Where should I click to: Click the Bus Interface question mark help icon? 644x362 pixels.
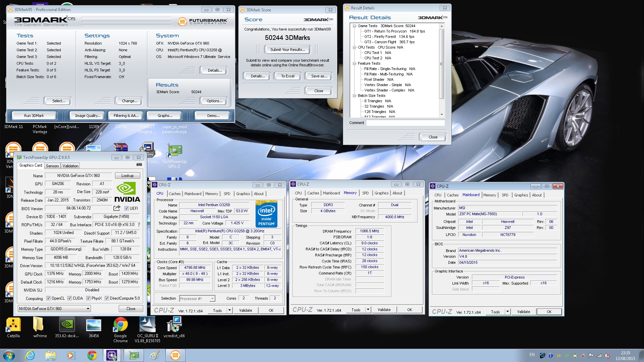(139, 225)
